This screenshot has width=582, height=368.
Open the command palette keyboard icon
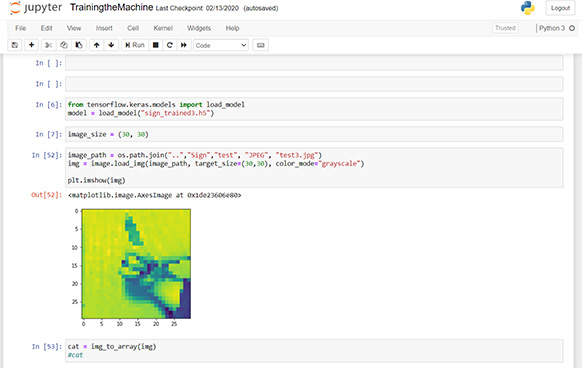click(x=261, y=45)
